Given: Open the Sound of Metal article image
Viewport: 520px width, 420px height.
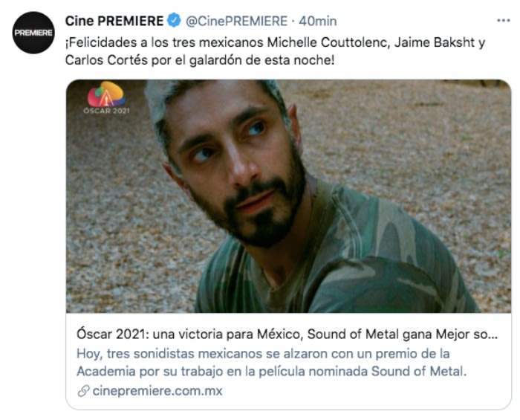Looking at the screenshot, I should pos(288,196).
